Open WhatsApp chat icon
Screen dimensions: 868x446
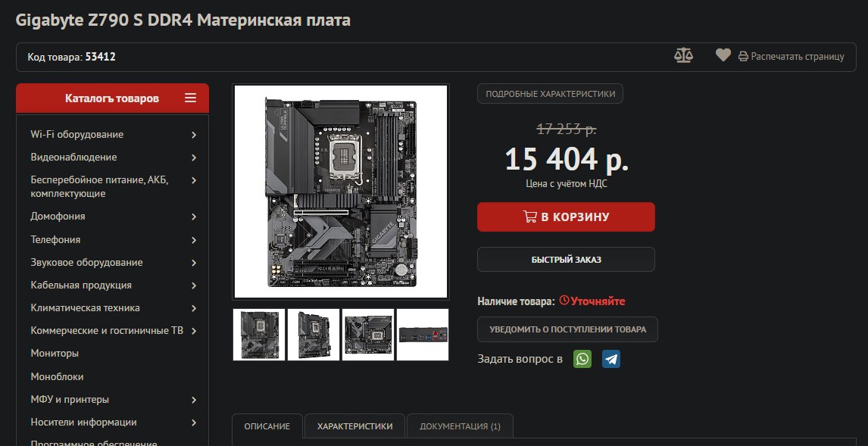click(582, 359)
